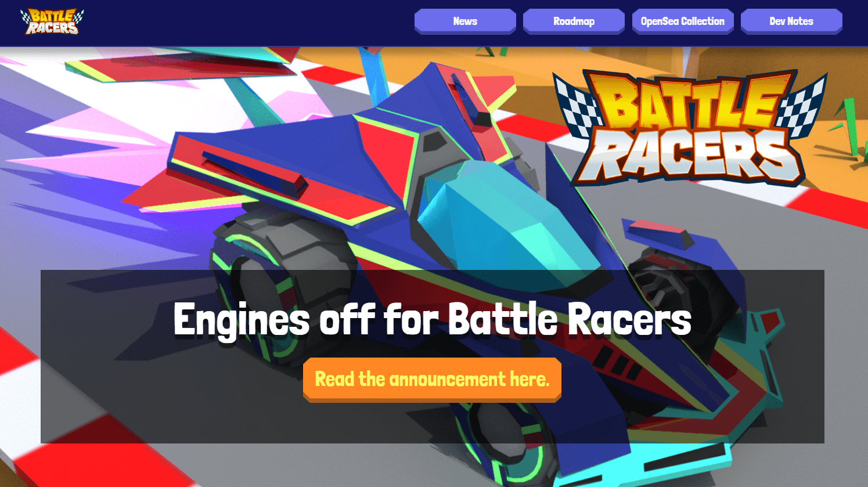868x487 pixels.
Task: Open Dev Notes from the navigation
Action: [x=791, y=21]
